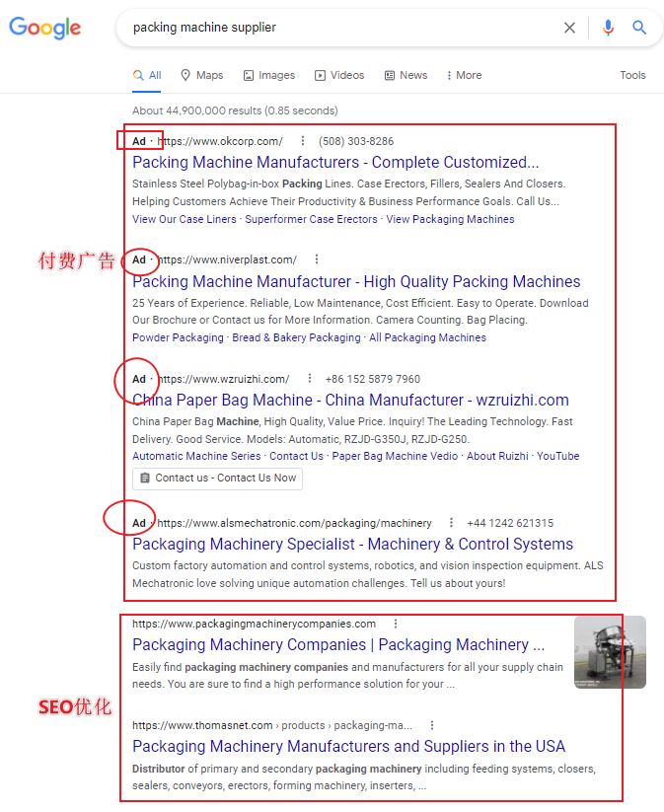
Task: Click the thomasnet.com products breadcrumb URL
Action: coord(272,725)
